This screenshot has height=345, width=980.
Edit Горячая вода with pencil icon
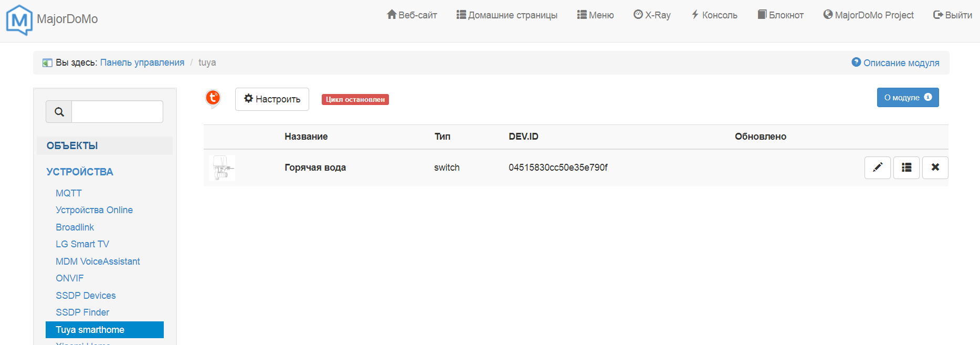(878, 168)
